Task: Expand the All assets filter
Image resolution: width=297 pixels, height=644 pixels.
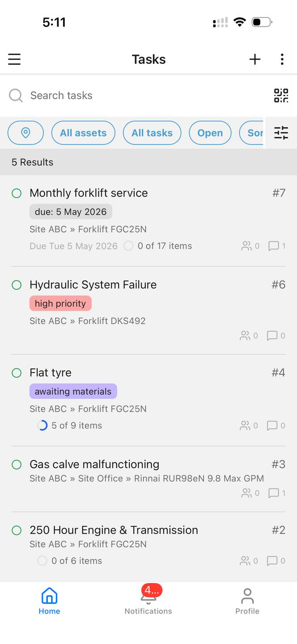Action: pos(83,133)
